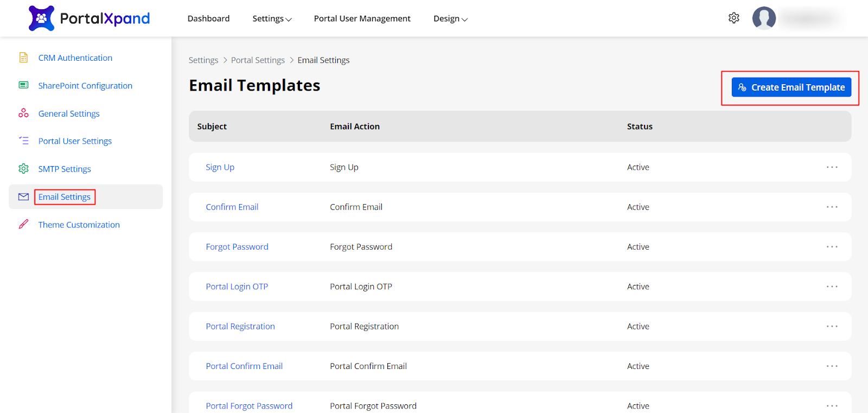
Task: Click the Theme Customization brush icon
Action: pos(23,224)
